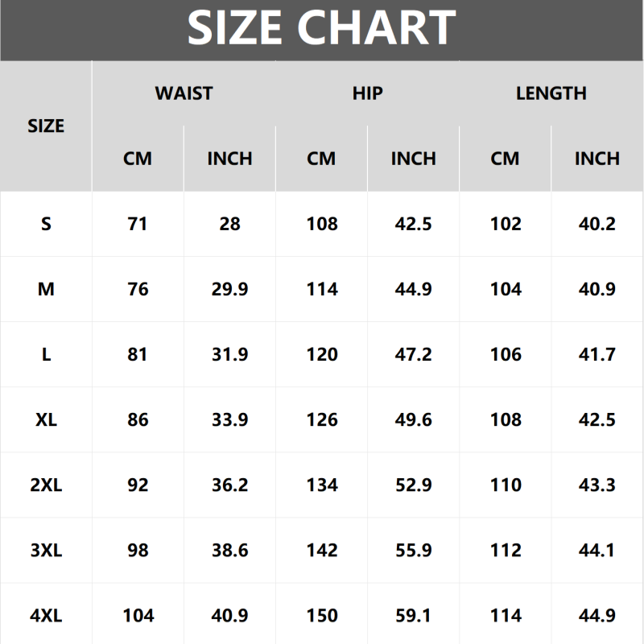The height and width of the screenshot is (644, 644).
Task: Click the 3XL size row label
Action: coord(46,551)
